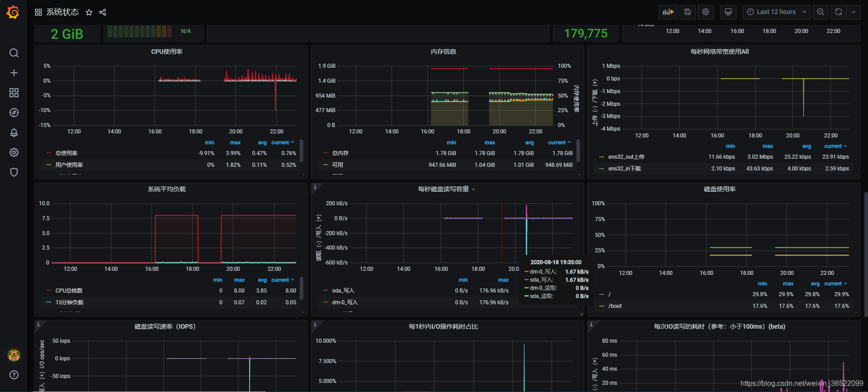Sort by current in 系统平均负载 legend
Screen dimensions: 868x392
pos(283,280)
